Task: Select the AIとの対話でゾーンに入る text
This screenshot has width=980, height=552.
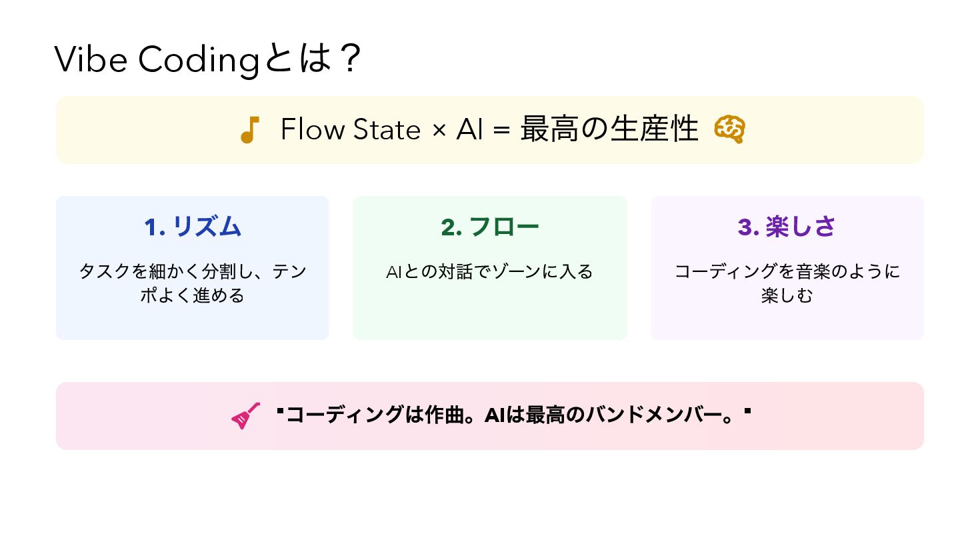Action: 489,272
